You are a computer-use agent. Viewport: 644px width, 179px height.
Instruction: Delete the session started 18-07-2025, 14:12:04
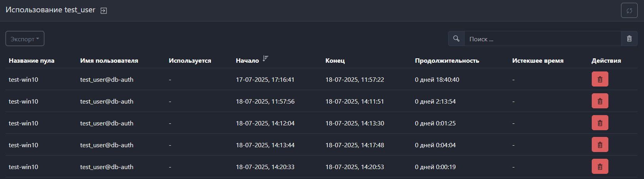coord(600,123)
